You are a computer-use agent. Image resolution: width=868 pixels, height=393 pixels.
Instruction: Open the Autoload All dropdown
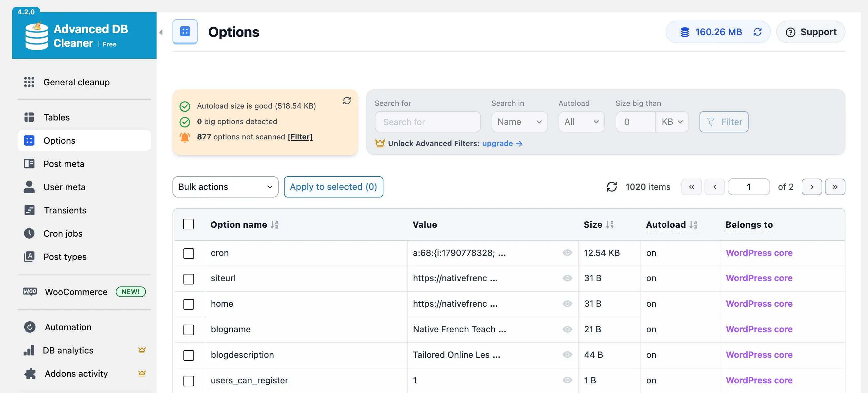[581, 122]
